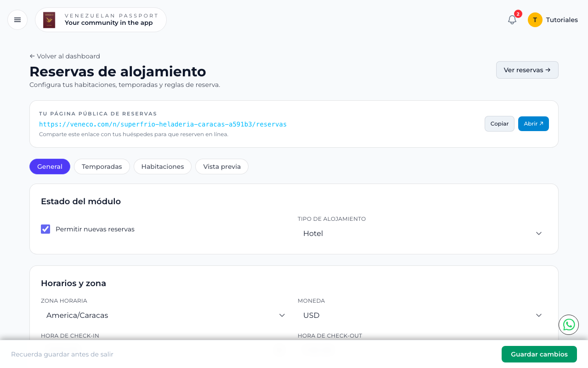Open the veneco.com reservas URL
Viewport: 588px width, 368px height.
(163, 124)
